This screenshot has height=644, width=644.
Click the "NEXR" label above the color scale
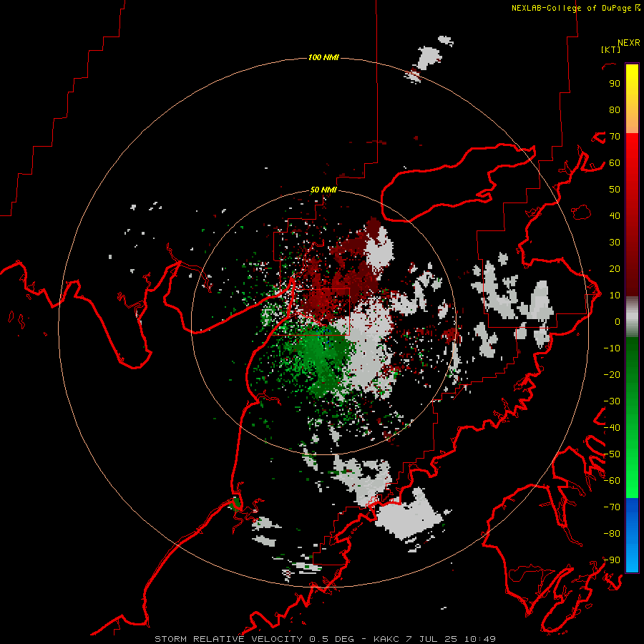pyautogui.click(x=628, y=43)
